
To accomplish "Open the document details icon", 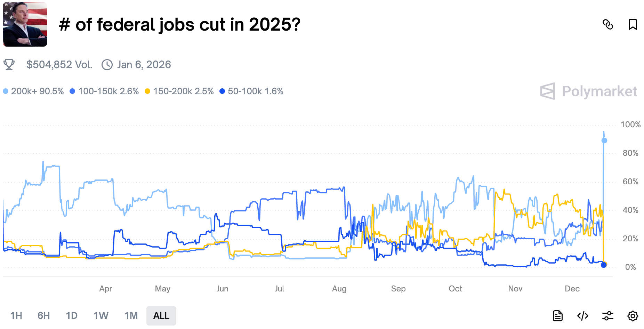I will [558, 316].
